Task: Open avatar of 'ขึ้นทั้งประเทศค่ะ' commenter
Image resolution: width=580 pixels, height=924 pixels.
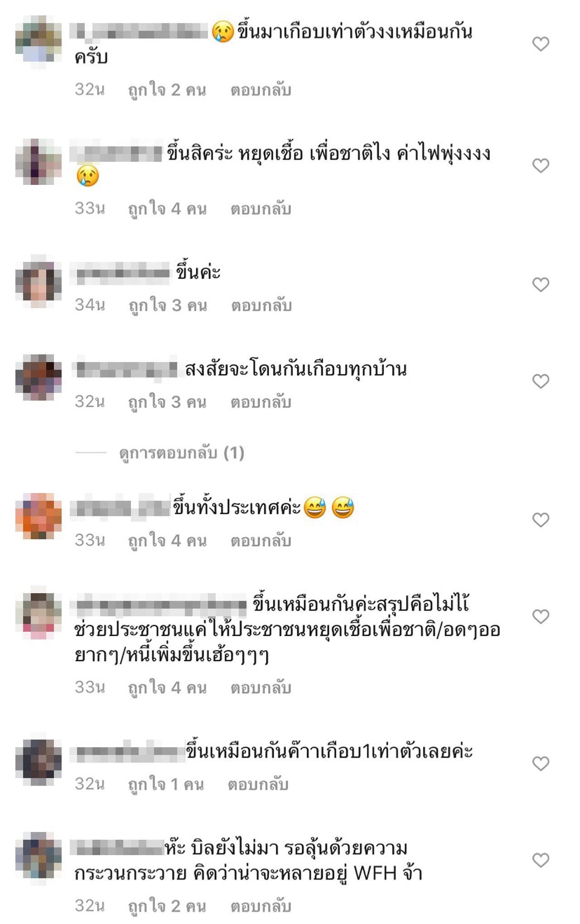Action: pos(39,516)
